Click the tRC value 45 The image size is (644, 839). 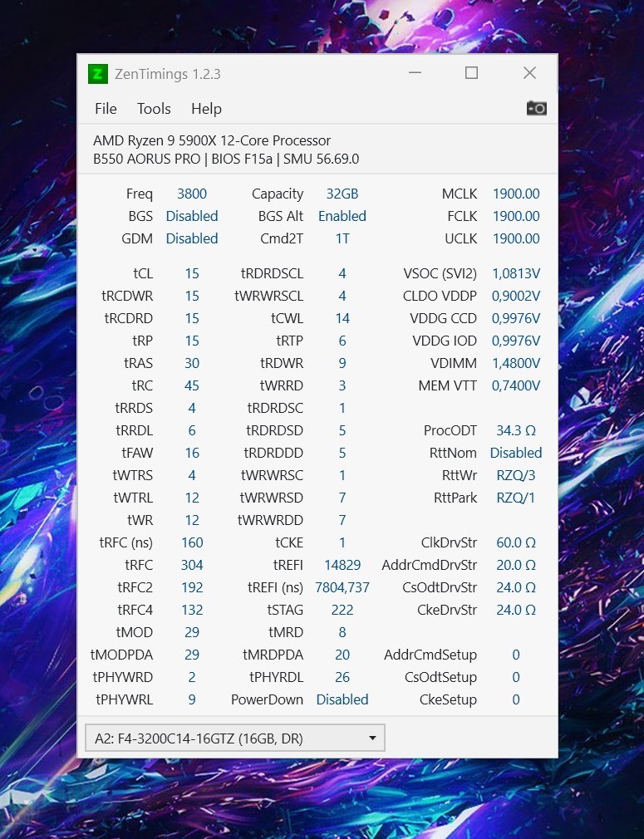tap(192, 385)
